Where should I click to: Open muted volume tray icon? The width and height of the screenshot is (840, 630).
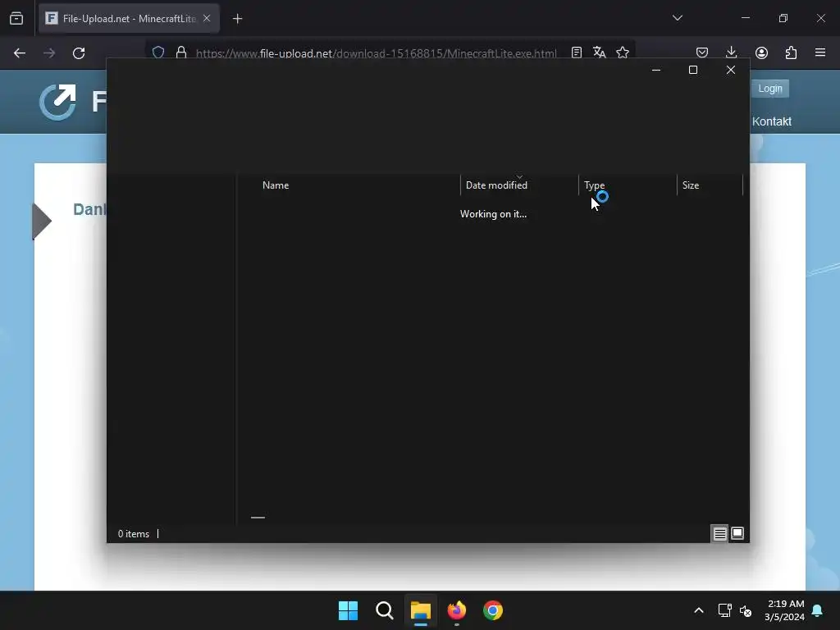[x=746, y=610]
